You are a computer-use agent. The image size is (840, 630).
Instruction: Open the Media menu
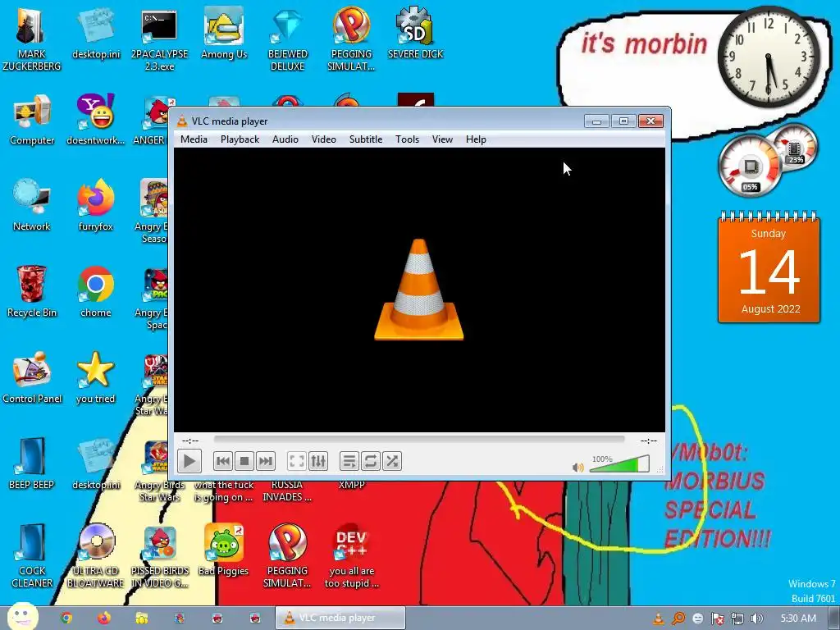[x=194, y=139]
